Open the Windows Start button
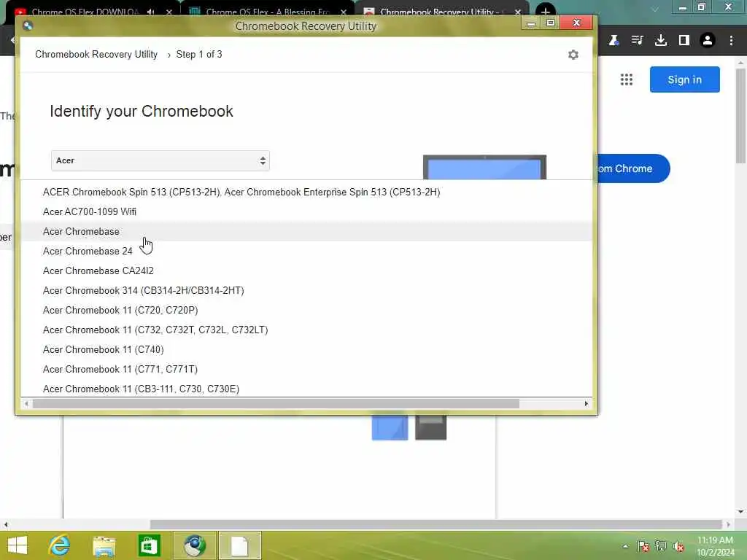The width and height of the screenshot is (747, 560). (x=18, y=545)
